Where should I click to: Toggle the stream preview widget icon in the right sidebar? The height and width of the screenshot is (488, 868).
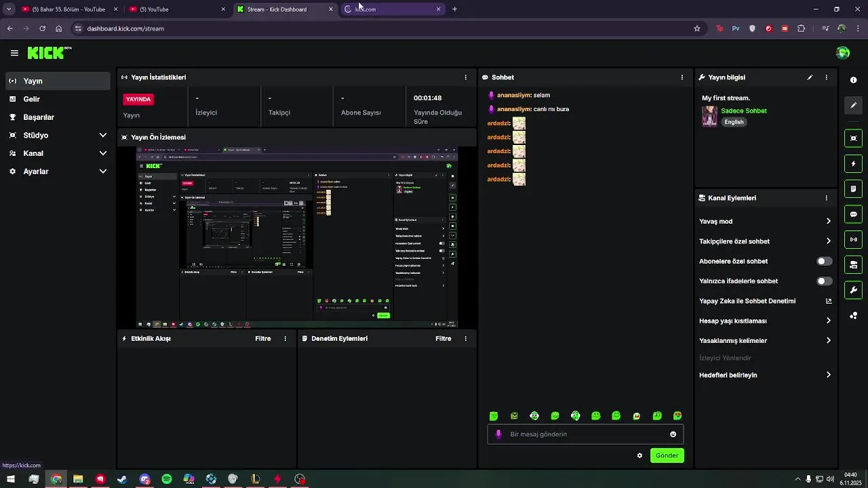coord(853,138)
